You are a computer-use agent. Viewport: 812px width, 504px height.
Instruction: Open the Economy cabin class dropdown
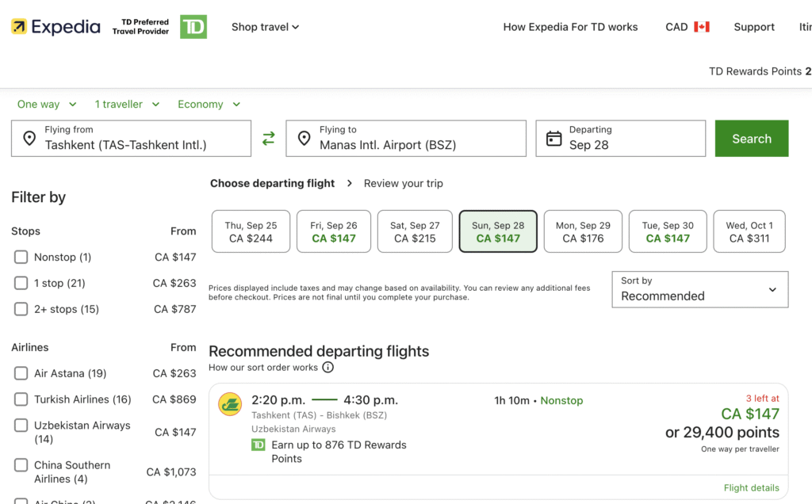tap(209, 105)
